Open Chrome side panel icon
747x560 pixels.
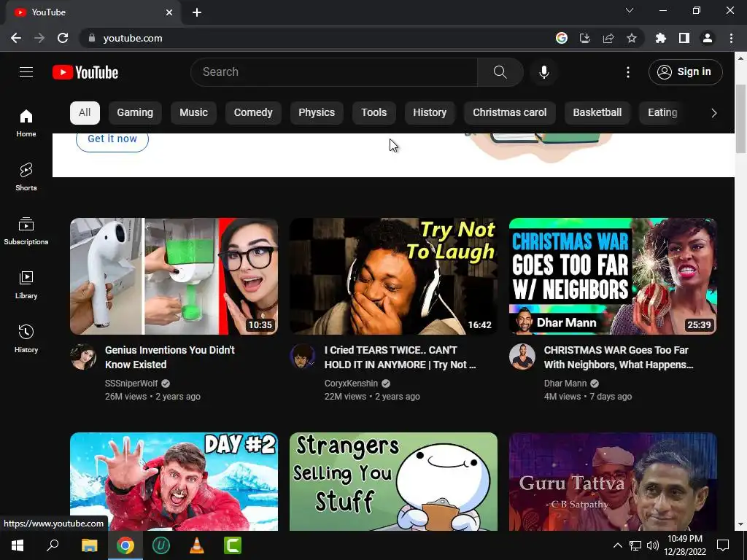tap(684, 38)
